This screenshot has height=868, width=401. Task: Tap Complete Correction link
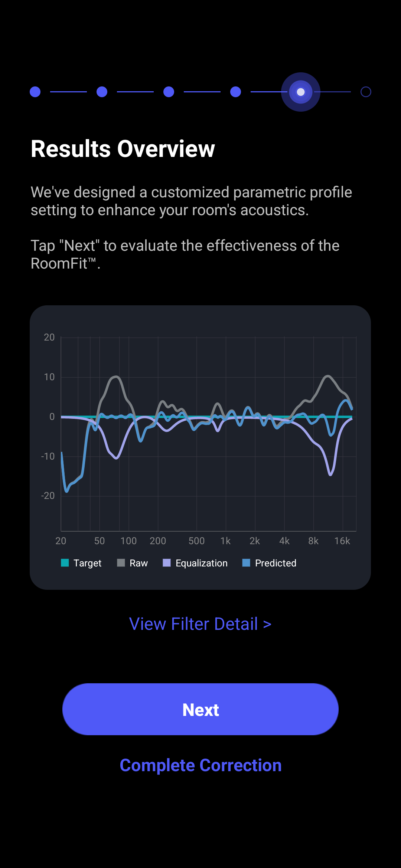click(200, 765)
